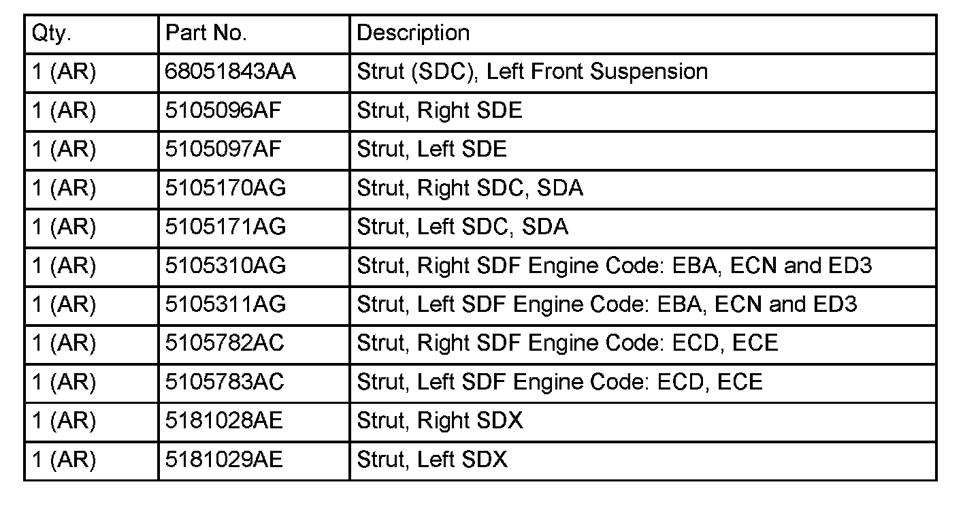Click part number 5105311AG cell
The image size is (980, 508).
tap(225, 304)
